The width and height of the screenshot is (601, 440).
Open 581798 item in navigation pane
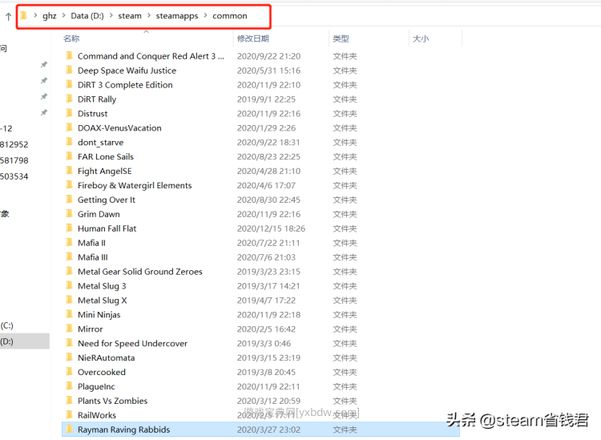click(x=14, y=160)
